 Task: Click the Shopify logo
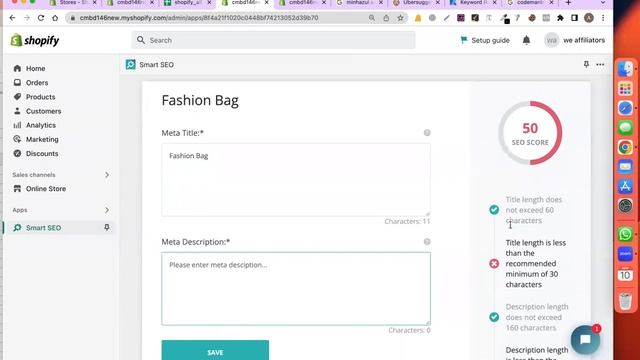point(35,40)
